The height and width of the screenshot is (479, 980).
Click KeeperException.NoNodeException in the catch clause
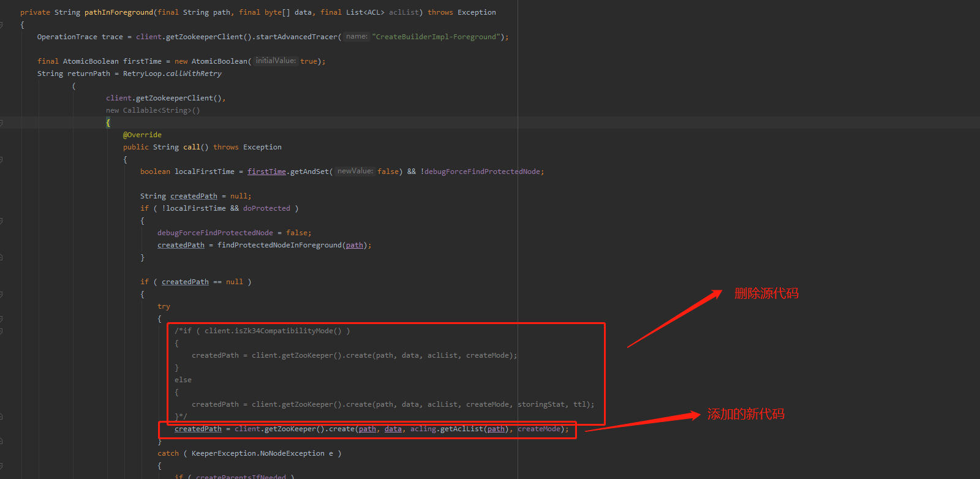pos(258,453)
